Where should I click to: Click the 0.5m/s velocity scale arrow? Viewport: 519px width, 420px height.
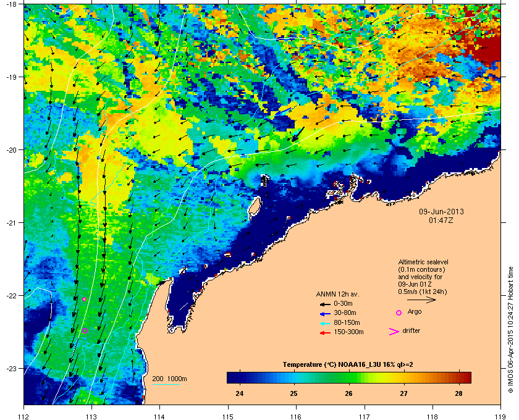pos(421,300)
